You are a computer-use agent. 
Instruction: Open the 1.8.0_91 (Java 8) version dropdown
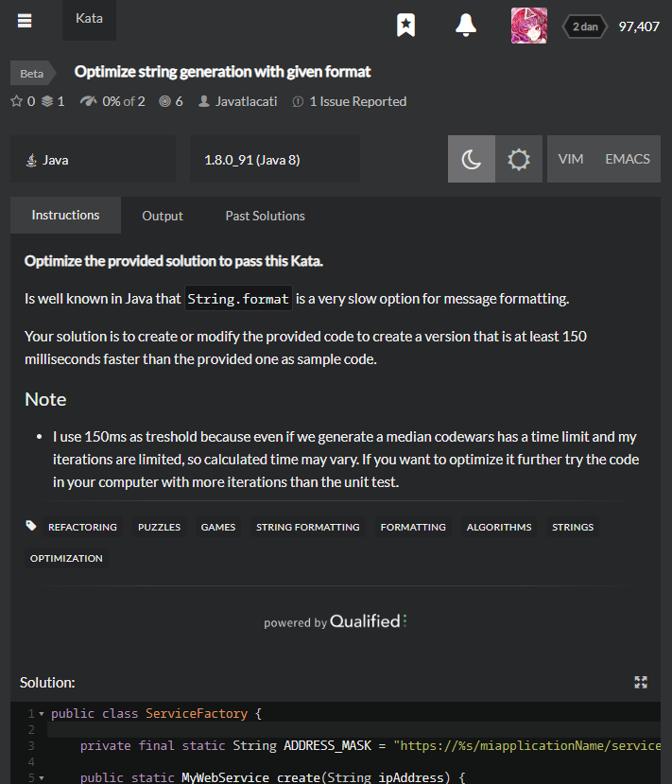(274, 158)
